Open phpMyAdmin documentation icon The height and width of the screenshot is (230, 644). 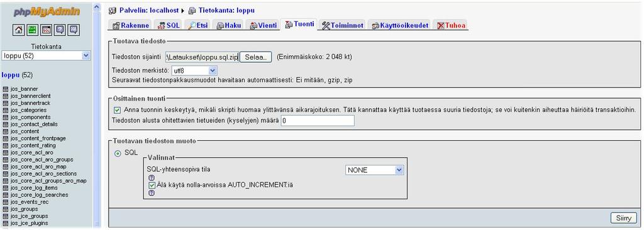point(60,30)
